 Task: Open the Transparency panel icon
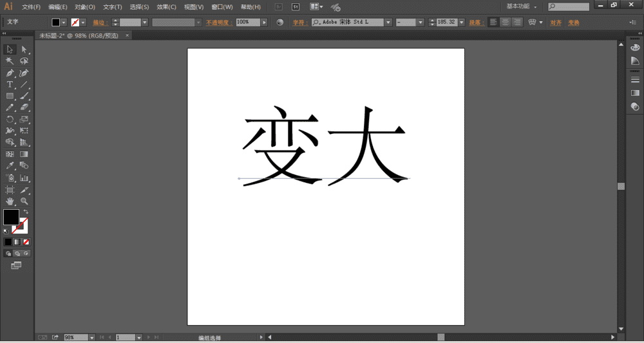tap(634, 107)
